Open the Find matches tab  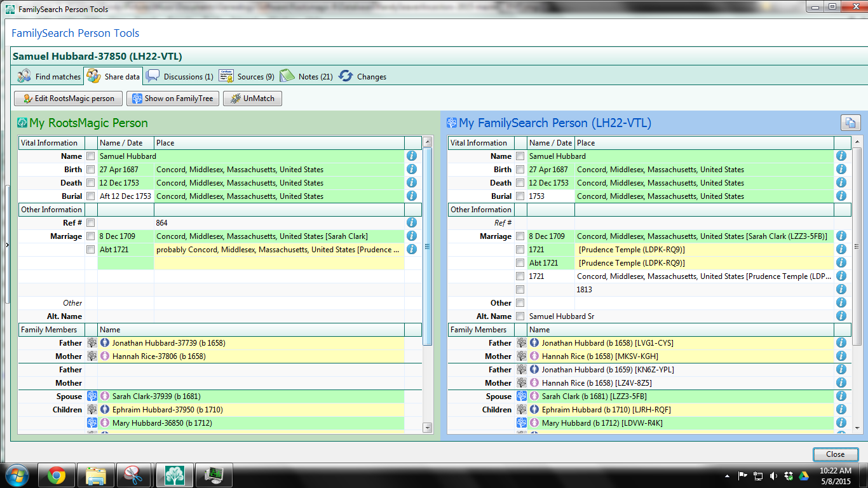point(50,76)
